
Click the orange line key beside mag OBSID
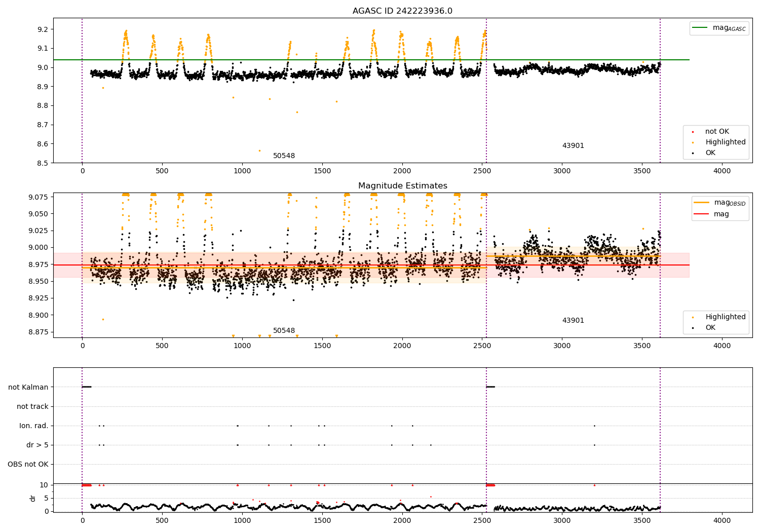pyautogui.click(x=701, y=203)
